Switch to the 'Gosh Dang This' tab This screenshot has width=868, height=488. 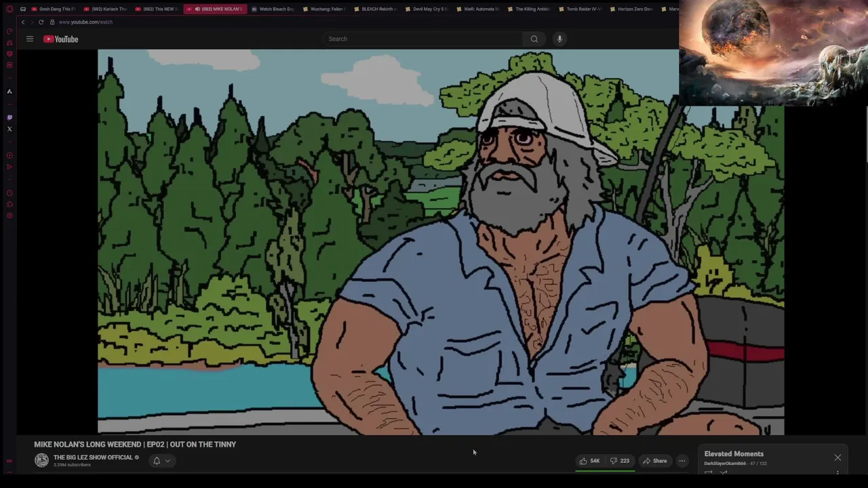(x=53, y=9)
